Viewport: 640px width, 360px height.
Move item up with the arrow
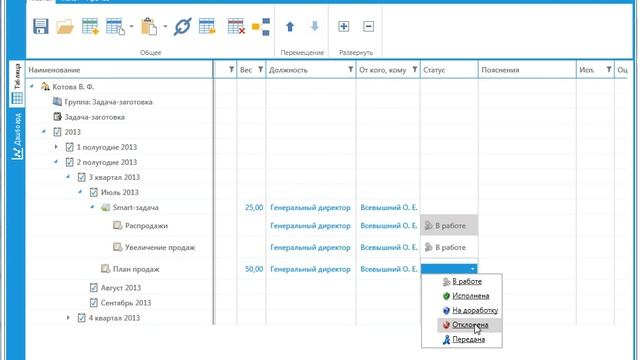point(290,27)
